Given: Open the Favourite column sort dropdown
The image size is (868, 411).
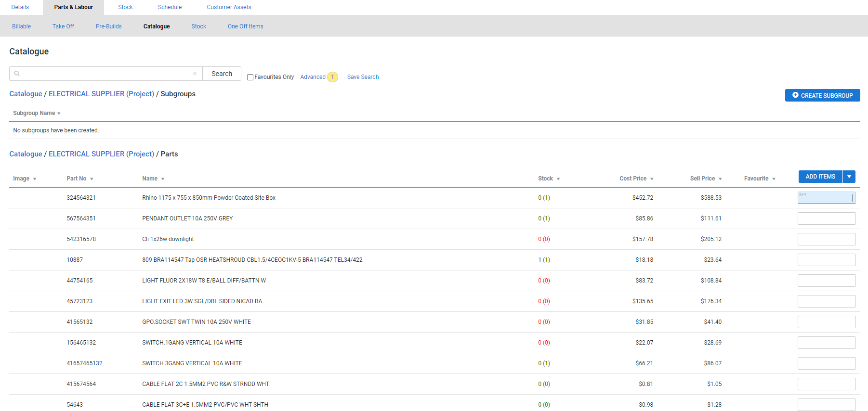Looking at the screenshot, I should point(774,179).
